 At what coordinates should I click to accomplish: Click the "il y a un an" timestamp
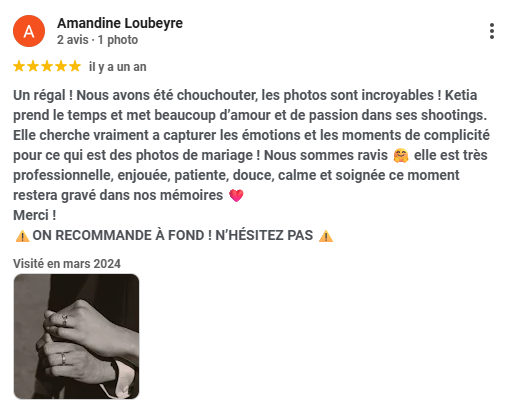pos(118,67)
